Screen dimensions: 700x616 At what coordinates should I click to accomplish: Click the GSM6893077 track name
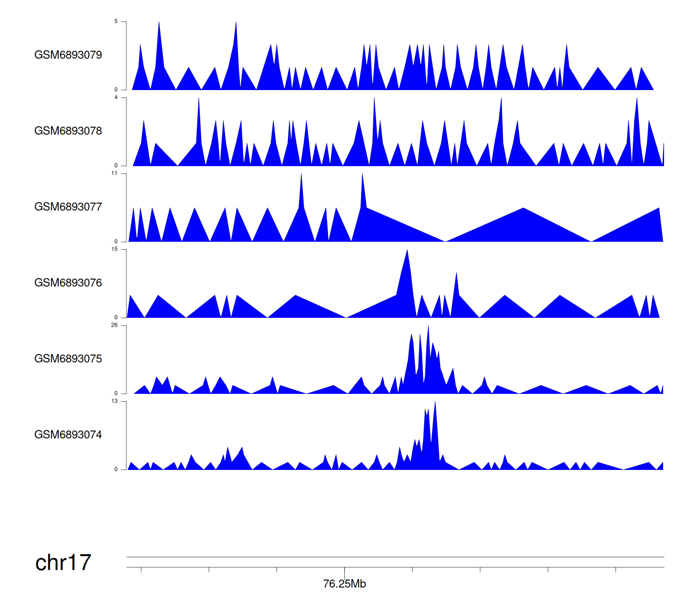point(68,207)
